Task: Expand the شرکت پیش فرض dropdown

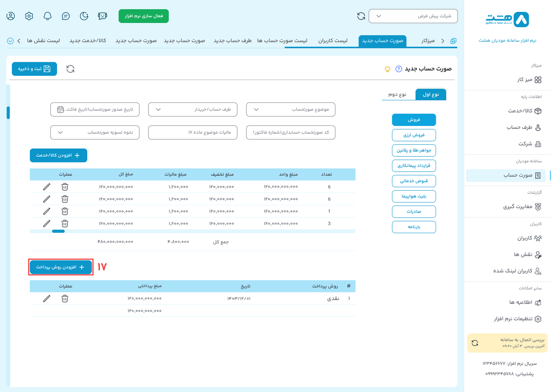Action: point(413,16)
